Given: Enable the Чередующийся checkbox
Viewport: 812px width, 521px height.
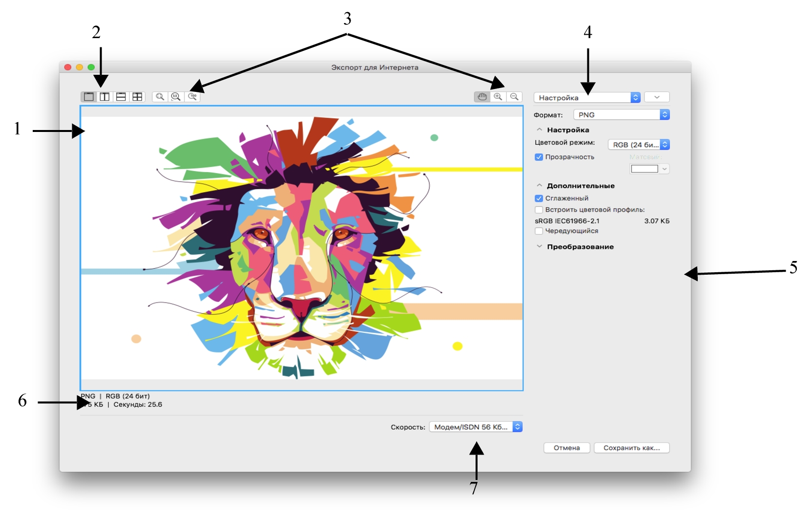Looking at the screenshot, I should tap(539, 231).
